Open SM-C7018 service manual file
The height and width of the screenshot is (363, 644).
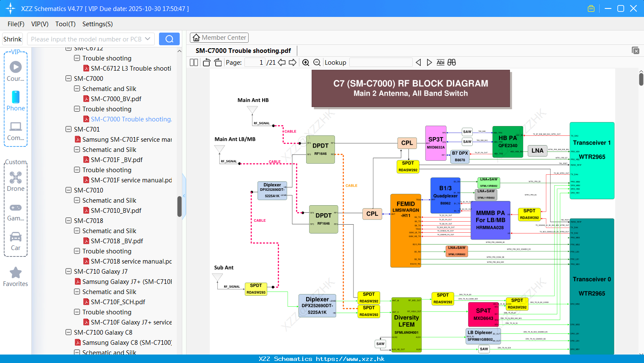[127, 261]
